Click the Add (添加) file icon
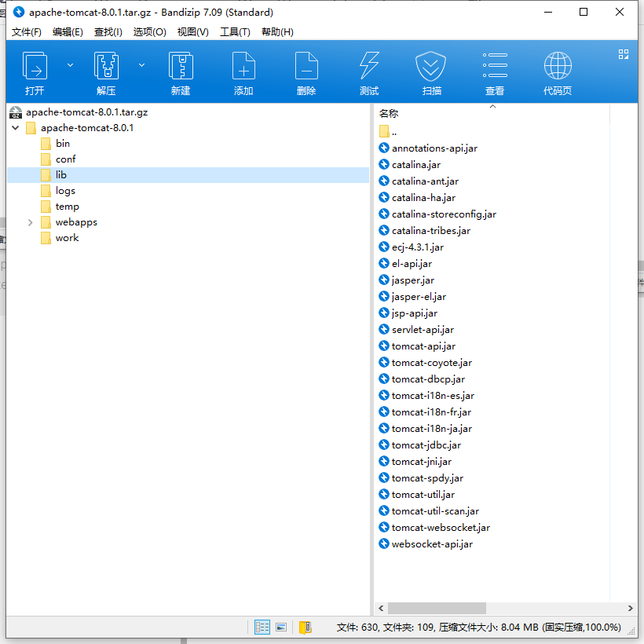The width and height of the screenshot is (644, 644). pyautogui.click(x=243, y=66)
